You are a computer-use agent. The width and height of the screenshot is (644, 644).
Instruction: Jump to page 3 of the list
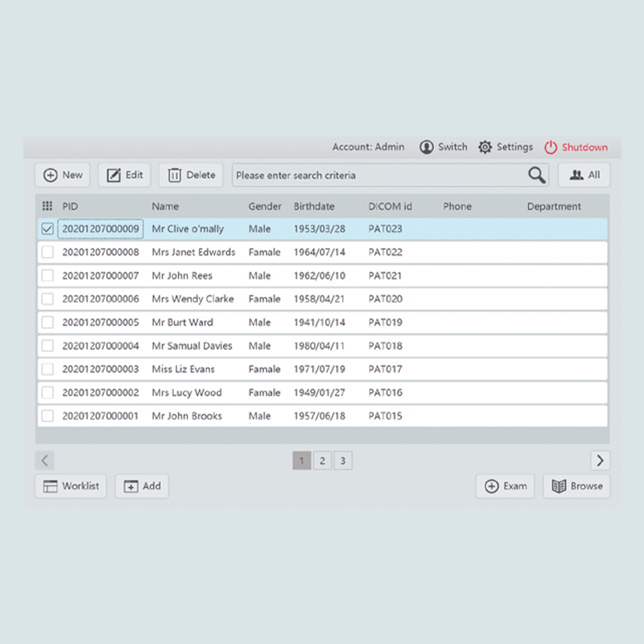[343, 460]
